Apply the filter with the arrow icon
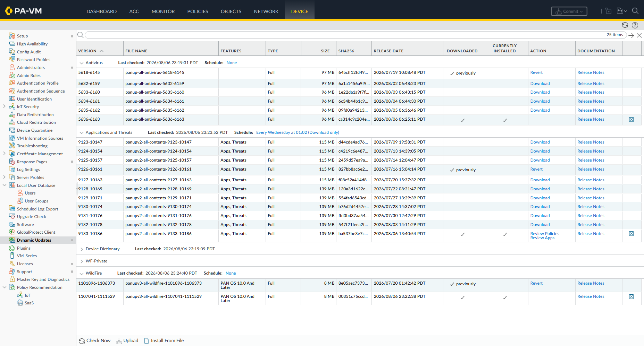 pyautogui.click(x=631, y=35)
